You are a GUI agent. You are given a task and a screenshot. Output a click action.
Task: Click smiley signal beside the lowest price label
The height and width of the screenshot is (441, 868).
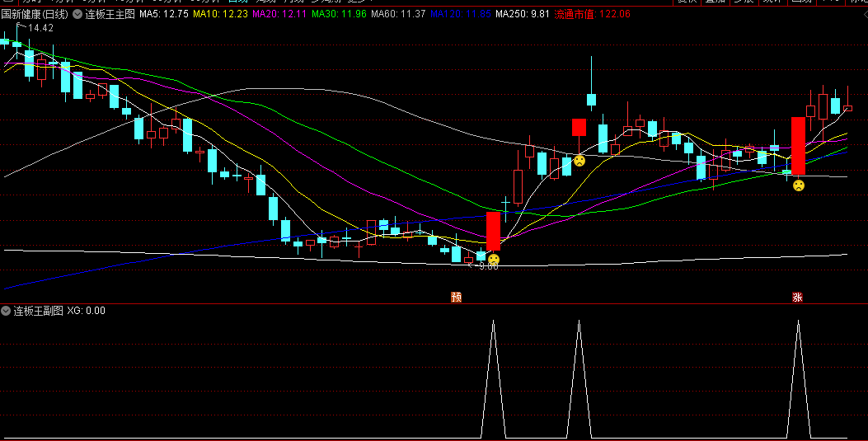pos(494,260)
